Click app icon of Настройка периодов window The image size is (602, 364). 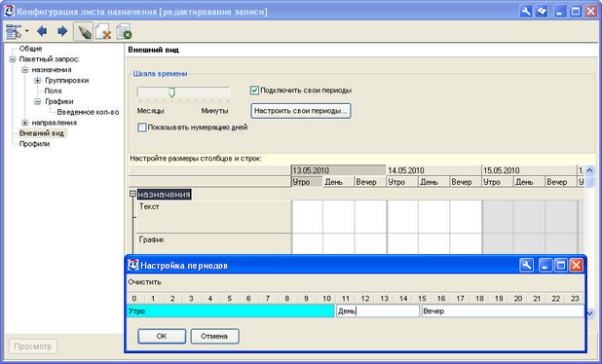(132, 265)
